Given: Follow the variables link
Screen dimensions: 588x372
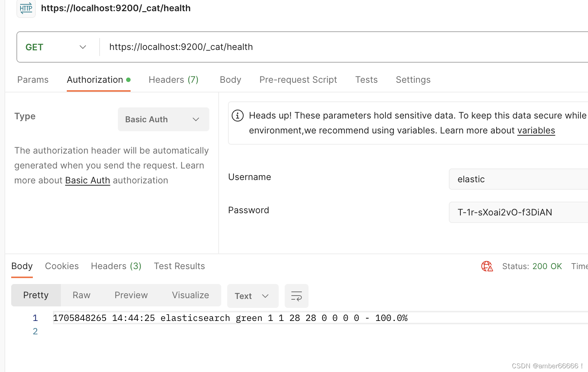Looking at the screenshot, I should tap(536, 130).
